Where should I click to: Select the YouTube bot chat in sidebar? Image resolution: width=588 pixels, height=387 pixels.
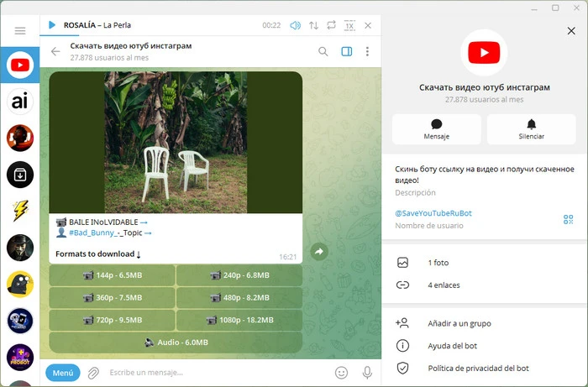[20, 65]
